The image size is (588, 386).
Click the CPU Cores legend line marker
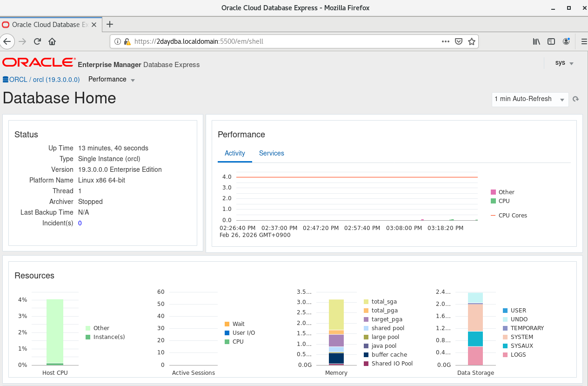pos(493,216)
